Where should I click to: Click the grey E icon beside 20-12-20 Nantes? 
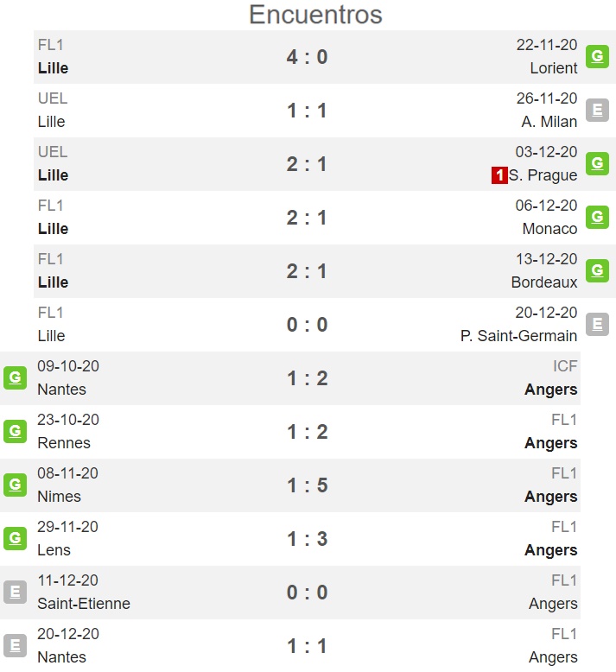pyautogui.click(x=15, y=646)
